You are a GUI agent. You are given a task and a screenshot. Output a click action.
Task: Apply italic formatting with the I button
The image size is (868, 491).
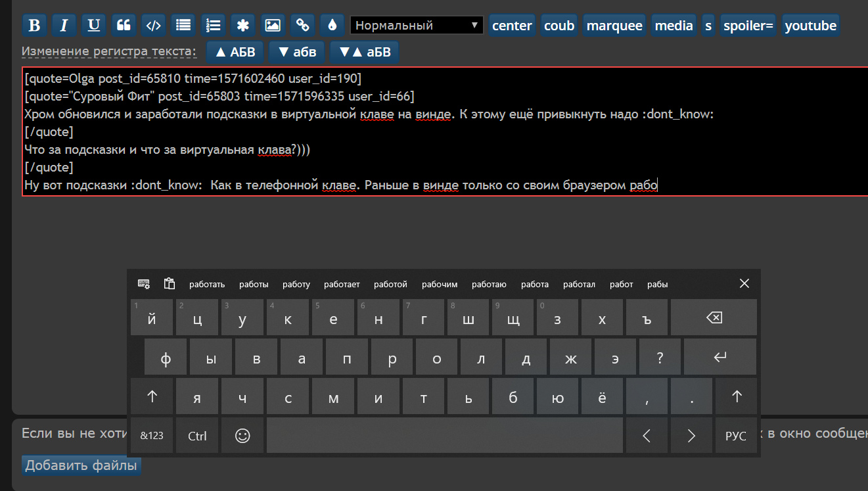click(64, 26)
